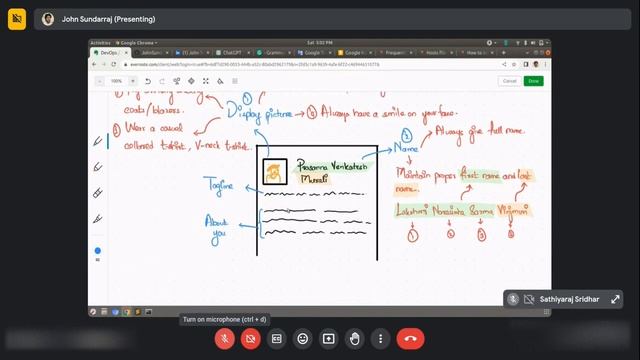Toggle fullscreen fit icon in sketch toolbar

coord(206,81)
